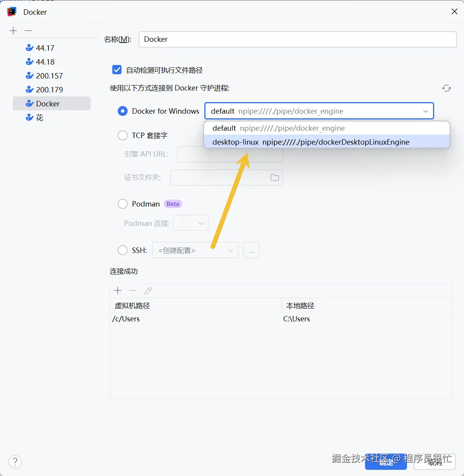Open the Docker for Windows context dropdown
The image size is (464, 476).
(319, 111)
